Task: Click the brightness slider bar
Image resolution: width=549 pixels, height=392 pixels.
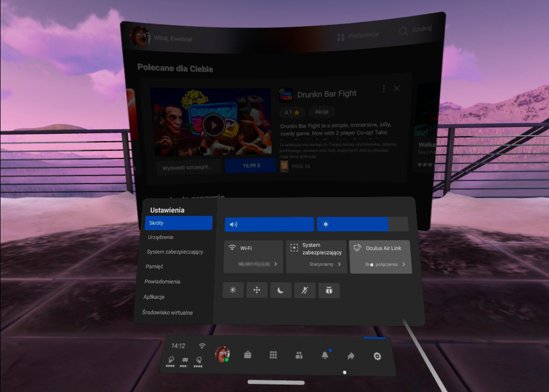Action: tap(362, 224)
